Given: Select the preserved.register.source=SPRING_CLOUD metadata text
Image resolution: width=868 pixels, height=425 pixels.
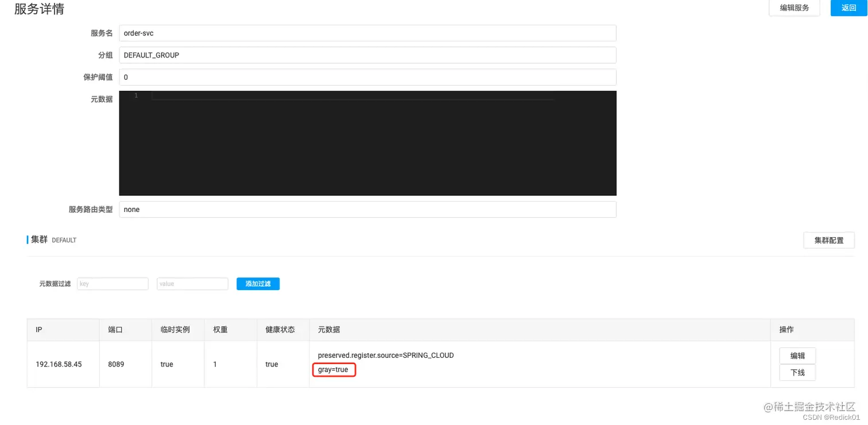Looking at the screenshot, I should (x=386, y=356).
